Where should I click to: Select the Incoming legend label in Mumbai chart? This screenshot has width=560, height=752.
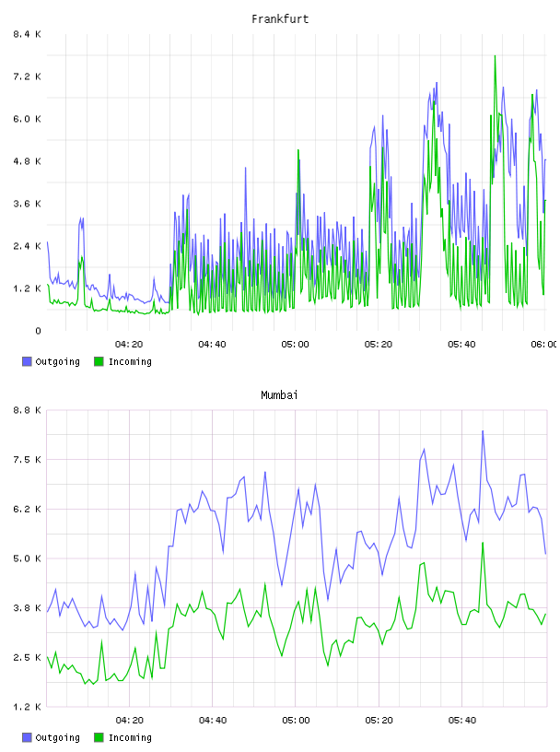[x=130, y=738]
